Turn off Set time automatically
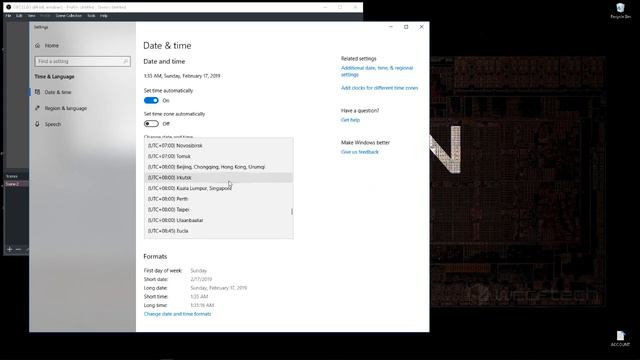640x360 pixels. click(x=151, y=100)
